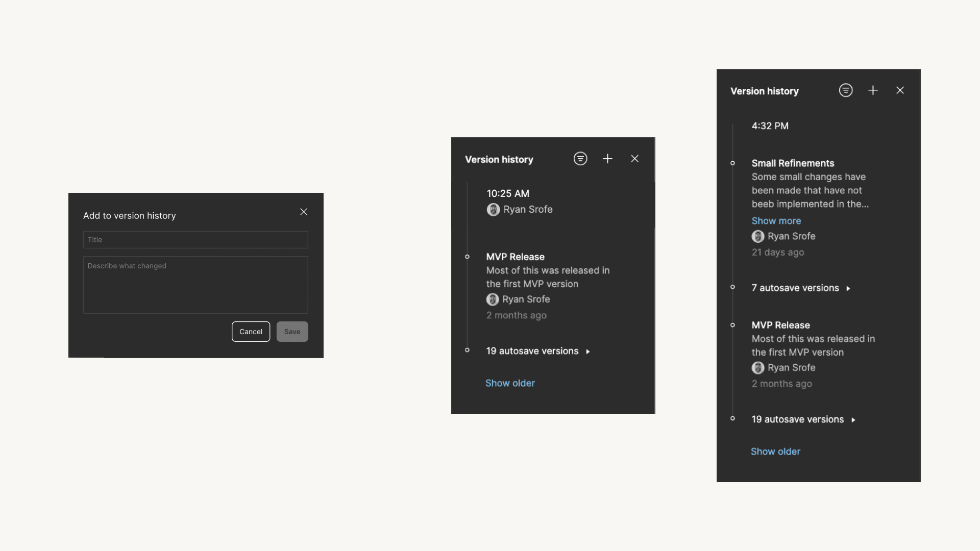
Task: Click the filter/sort icon in Version history
Action: [x=580, y=159]
